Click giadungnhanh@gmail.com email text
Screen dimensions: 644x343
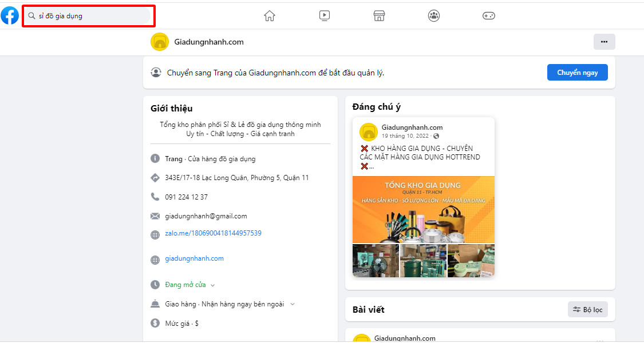point(206,216)
